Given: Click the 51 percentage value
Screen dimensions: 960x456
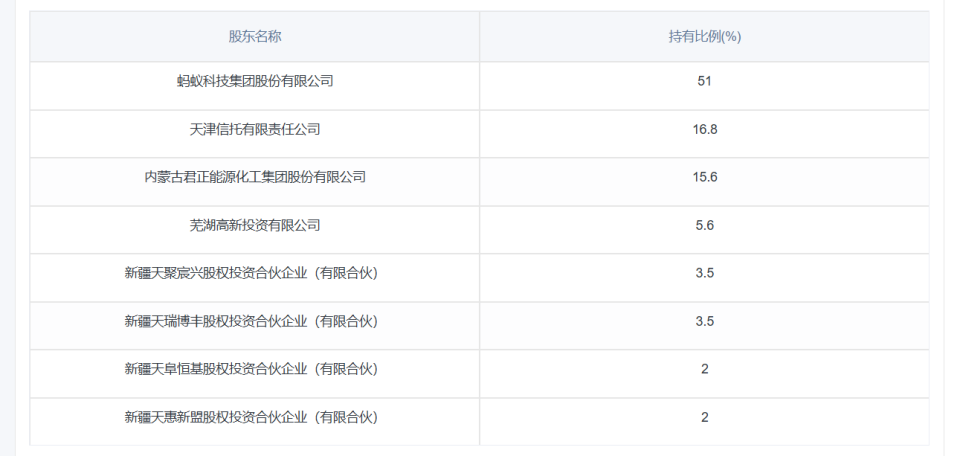Looking at the screenshot, I should coord(704,81).
